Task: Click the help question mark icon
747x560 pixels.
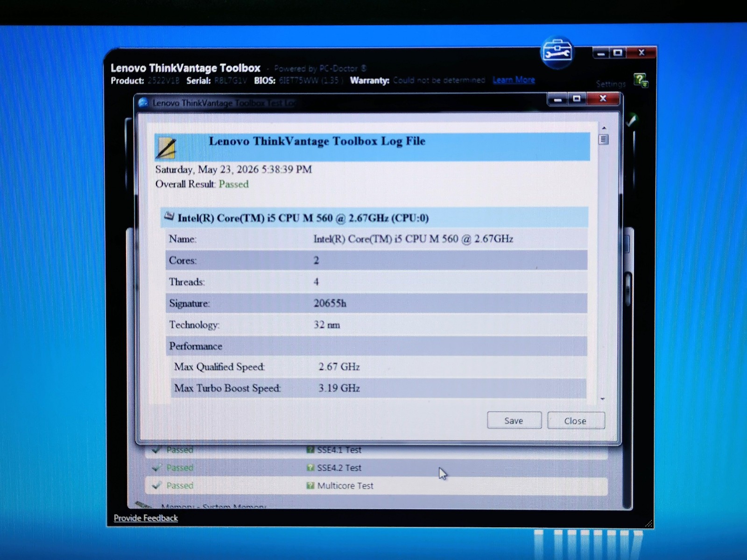Action: coord(641,80)
